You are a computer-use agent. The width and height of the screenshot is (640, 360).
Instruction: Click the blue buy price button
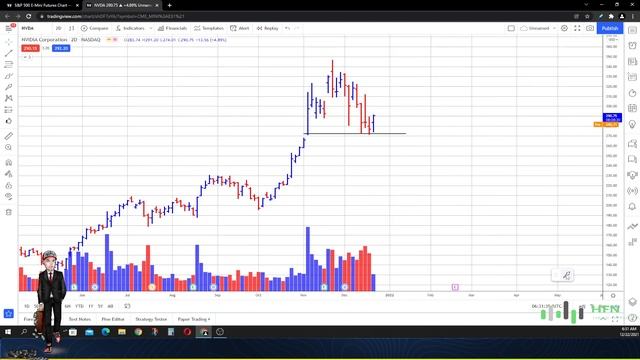click(61, 48)
